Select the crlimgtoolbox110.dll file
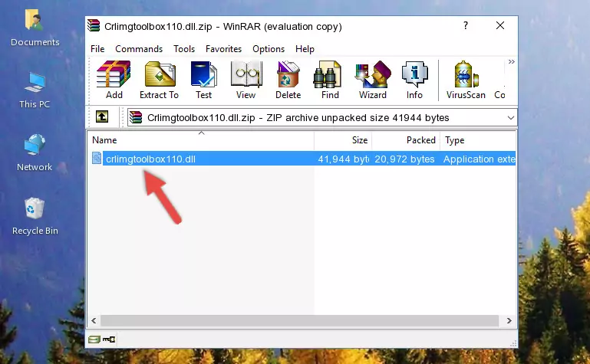Screen dimensions: 590x364 coord(150,159)
